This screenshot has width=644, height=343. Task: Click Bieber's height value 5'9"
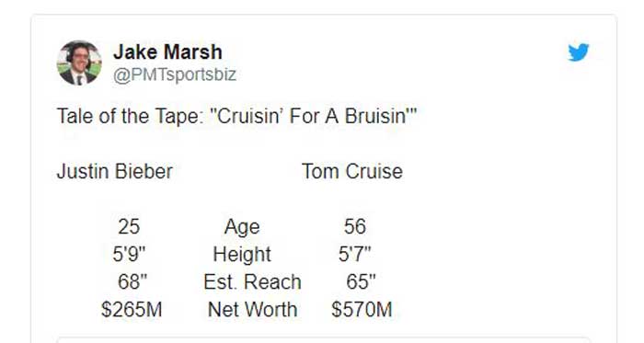pyautogui.click(x=129, y=254)
